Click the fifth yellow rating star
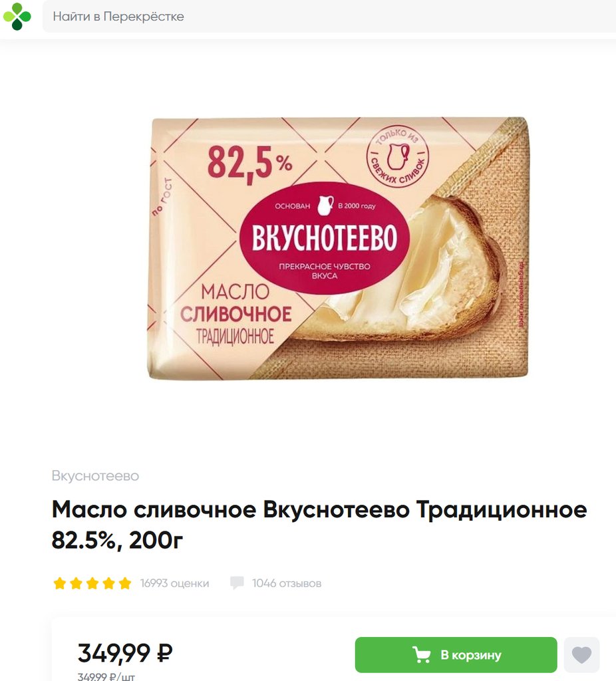The height and width of the screenshot is (681, 616). [x=124, y=583]
